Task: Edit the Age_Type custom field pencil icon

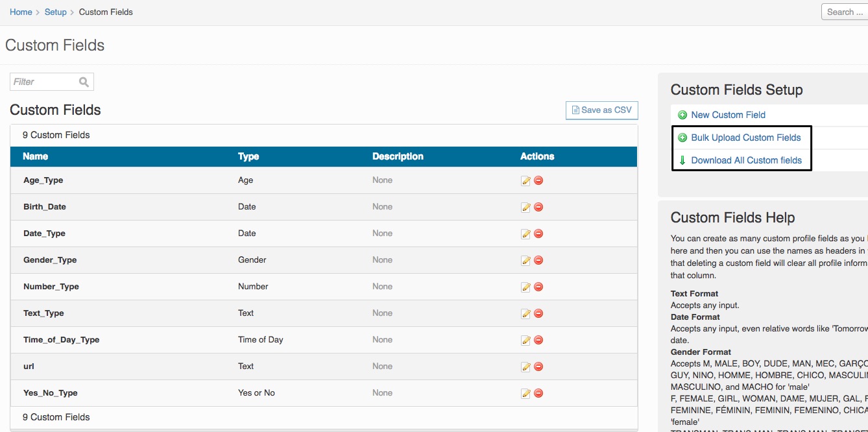Action: tap(526, 180)
